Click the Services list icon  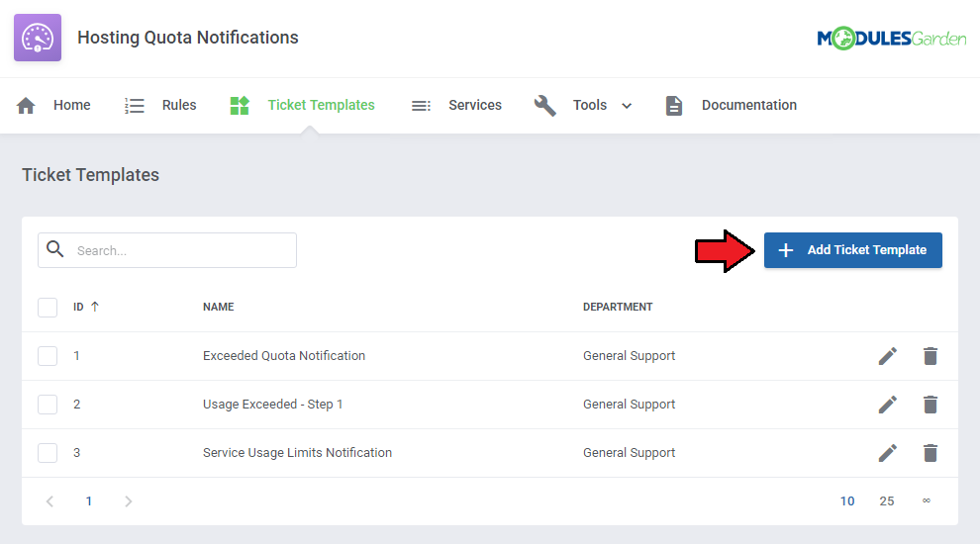[x=421, y=106]
